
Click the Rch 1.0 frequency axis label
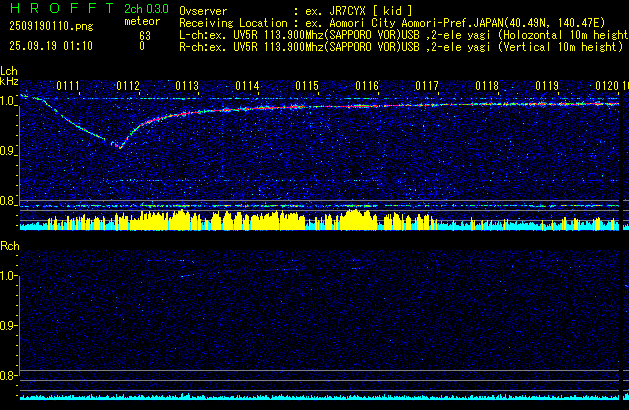tap(9, 275)
